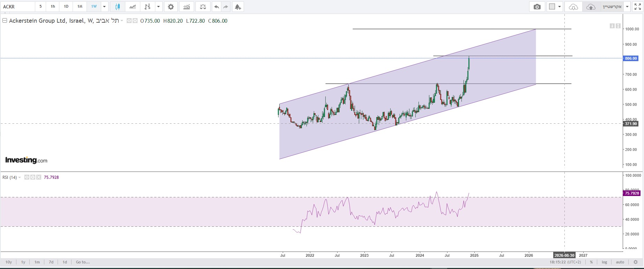Take a chart snapshot with camera icon
This screenshot has width=644, height=269.
(x=537, y=7)
